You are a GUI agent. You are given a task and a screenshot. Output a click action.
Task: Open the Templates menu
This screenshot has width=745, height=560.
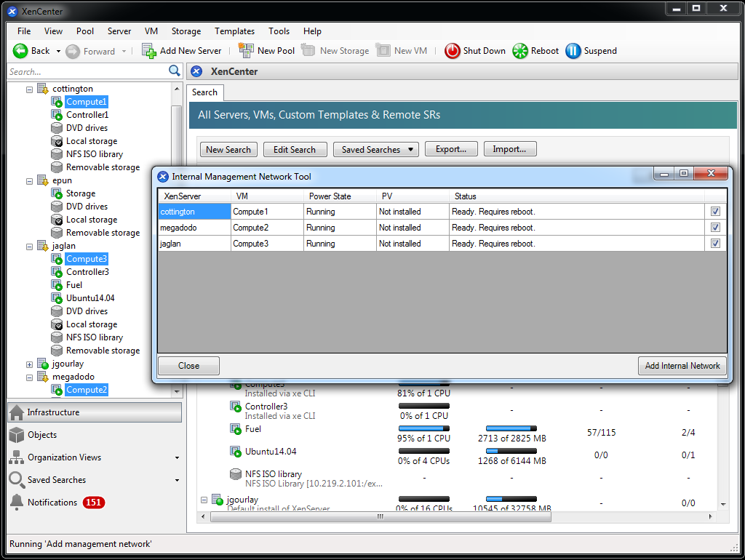click(235, 31)
